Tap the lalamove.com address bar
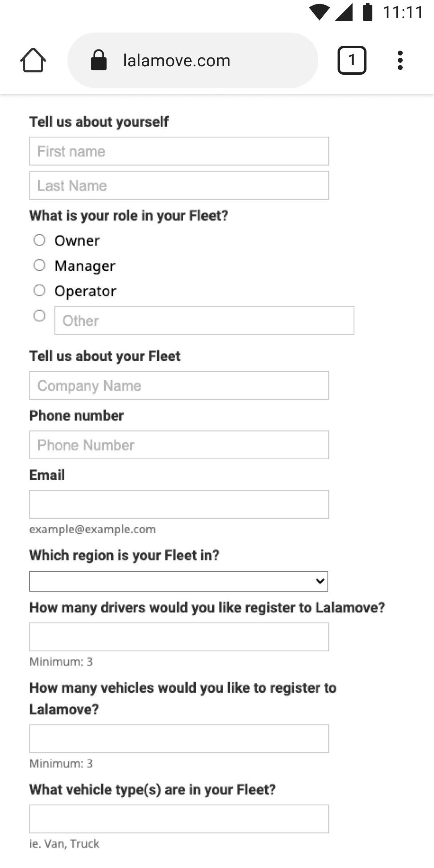The height and width of the screenshot is (868, 434). tap(193, 60)
